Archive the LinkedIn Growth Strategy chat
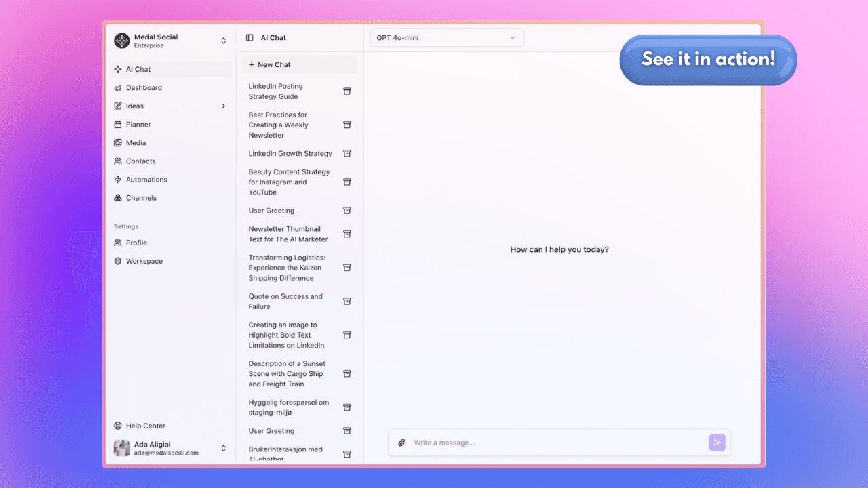Screen dimensions: 868x488 coord(347,154)
